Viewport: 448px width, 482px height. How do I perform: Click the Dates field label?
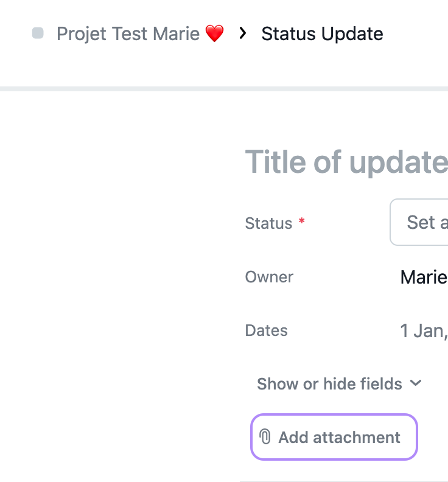(266, 330)
